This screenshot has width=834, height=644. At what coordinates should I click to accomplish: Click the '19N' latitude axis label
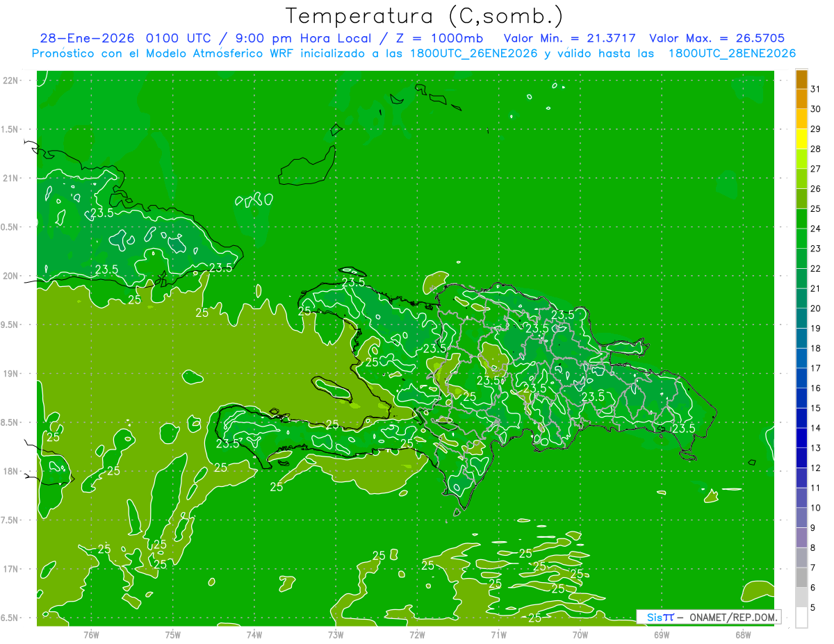(12, 374)
